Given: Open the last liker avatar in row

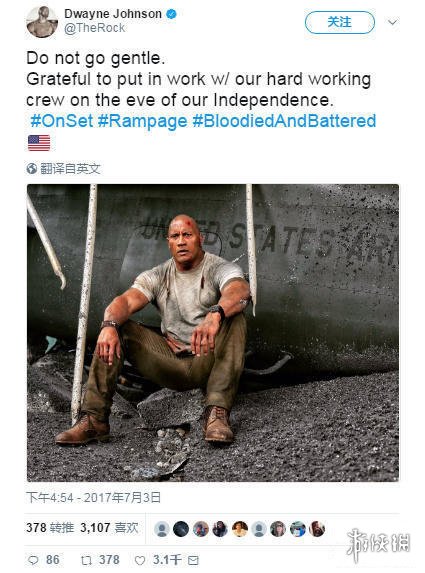Looking at the screenshot, I should pyautogui.click(x=317, y=529).
